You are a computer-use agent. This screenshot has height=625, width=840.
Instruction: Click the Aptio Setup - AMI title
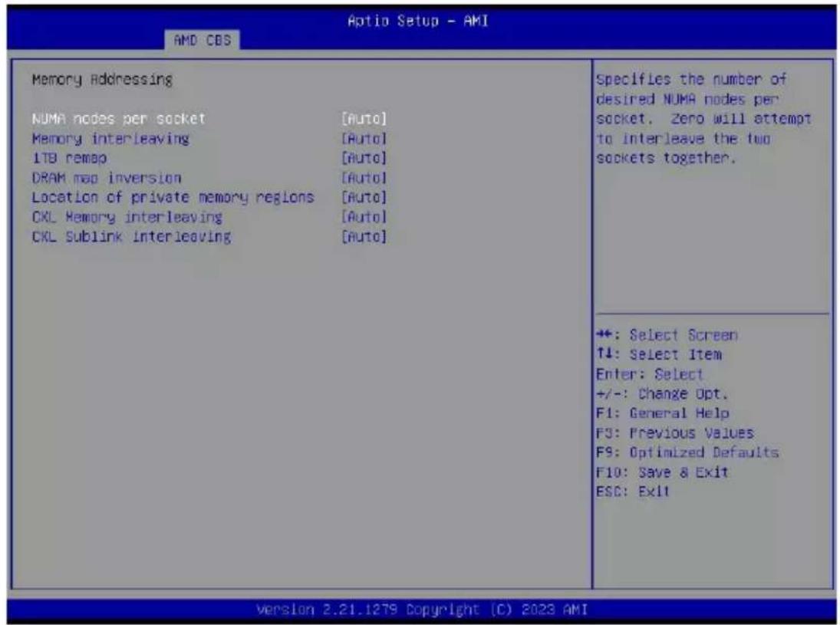tap(418, 21)
